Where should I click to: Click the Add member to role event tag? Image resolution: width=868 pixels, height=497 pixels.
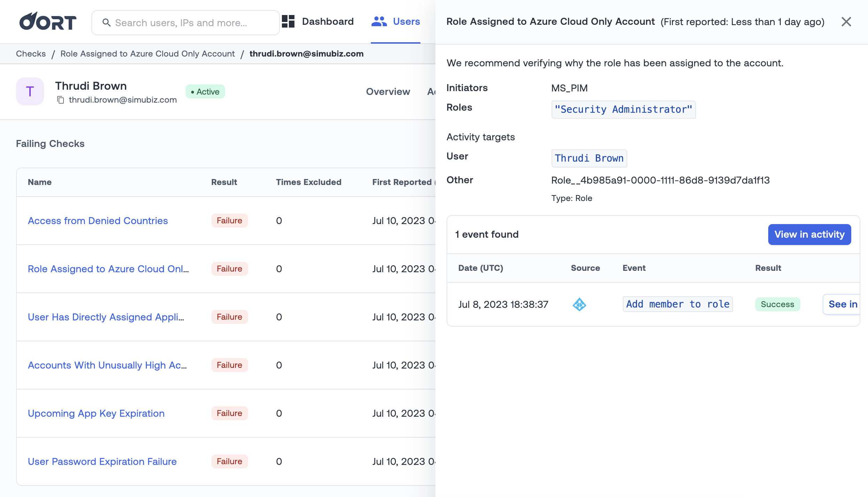point(677,304)
